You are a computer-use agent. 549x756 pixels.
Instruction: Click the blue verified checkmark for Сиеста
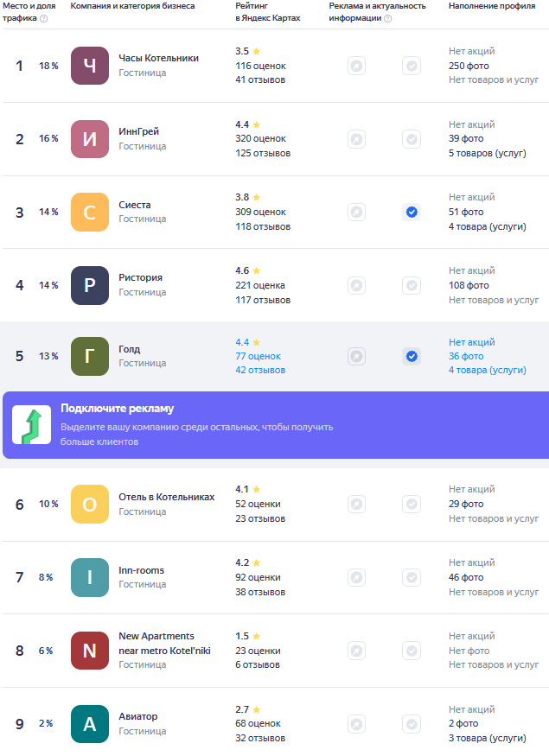412,213
